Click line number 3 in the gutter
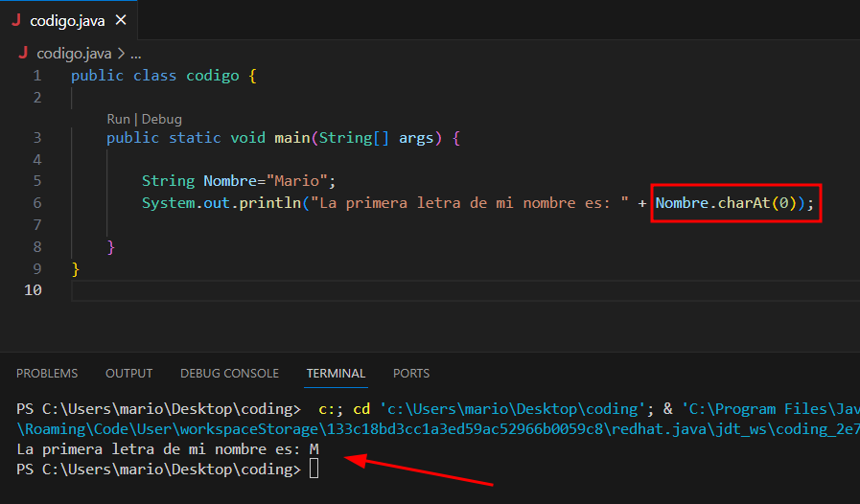 pyautogui.click(x=36, y=138)
